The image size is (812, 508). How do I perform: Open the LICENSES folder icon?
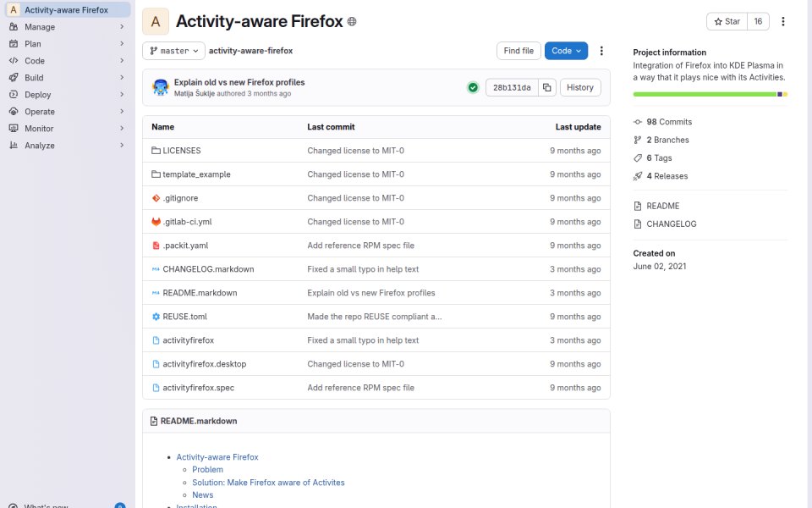pos(156,151)
